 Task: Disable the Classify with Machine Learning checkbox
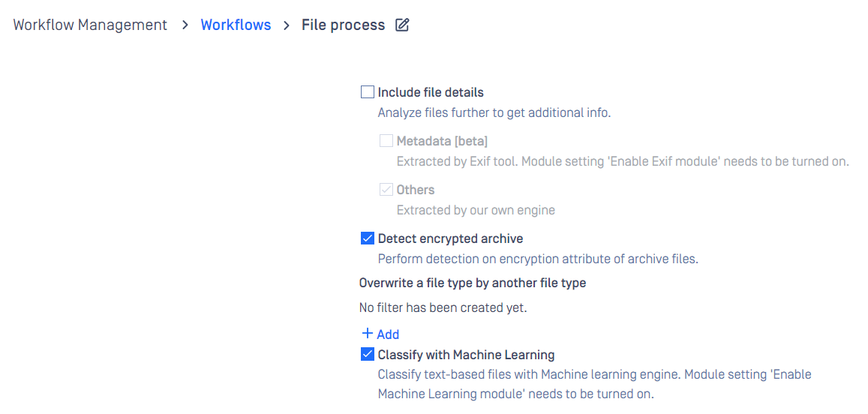[x=368, y=354]
